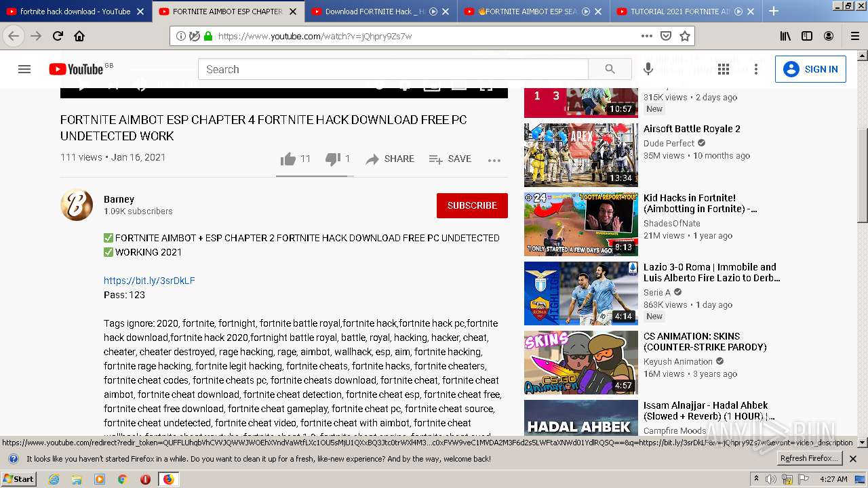Viewport: 868px width, 488px height.
Task: Go back to the previous page
Action: tap(14, 36)
